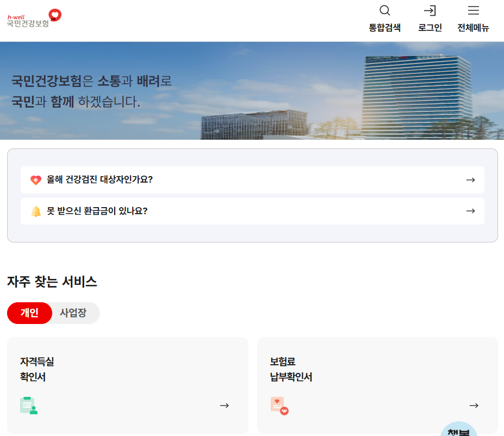Screen dimensions: 504x436
Task: Open the 전체메뉴 hamburger icon
Action: point(473,10)
